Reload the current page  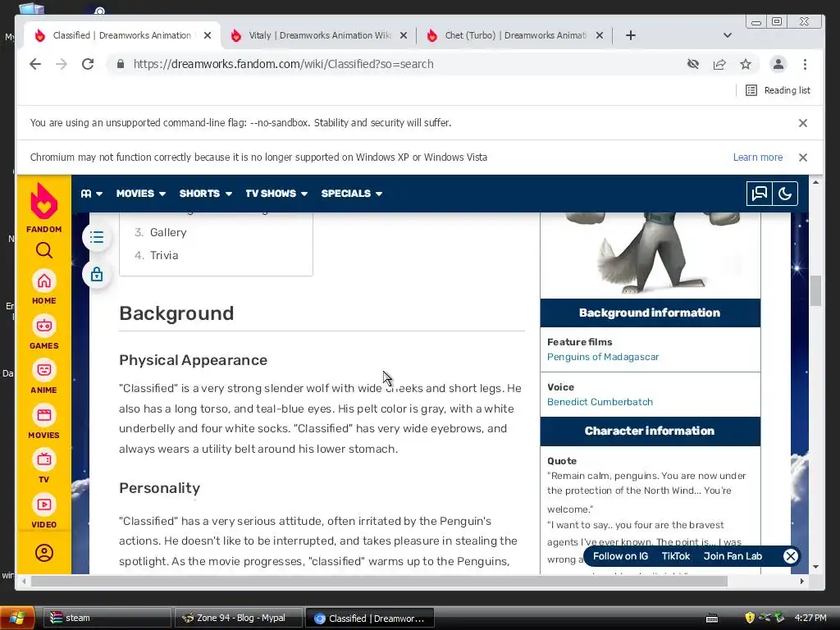pos(88,64)
